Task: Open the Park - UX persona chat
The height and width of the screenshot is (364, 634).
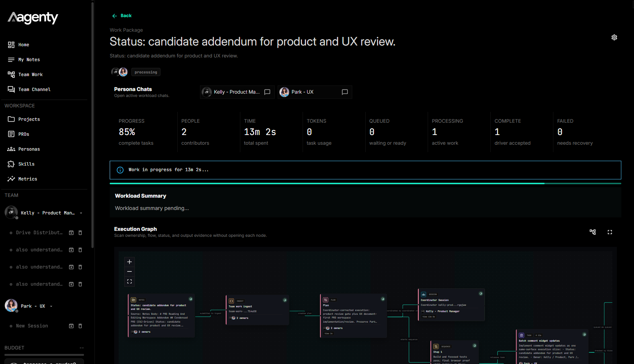Action: pyautogui.click(x=315, y=92)
